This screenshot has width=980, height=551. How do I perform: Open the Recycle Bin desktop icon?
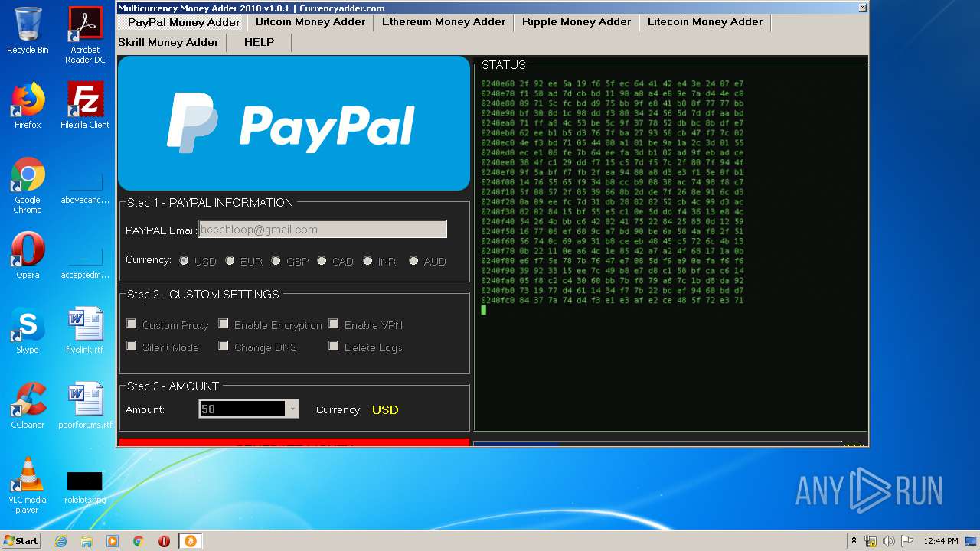pyautogui.click(x=28, y=31)
